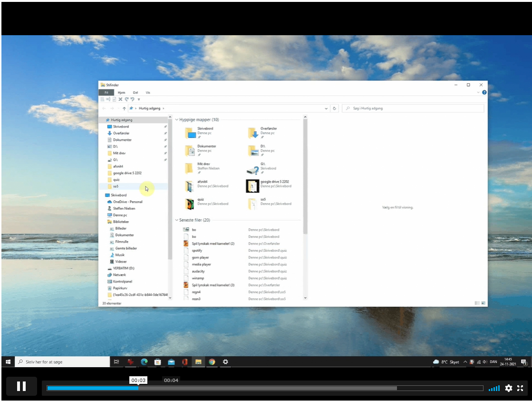Click the Refresh button beside the address bar
Viewport: 532px width, 401px height.
335,108
